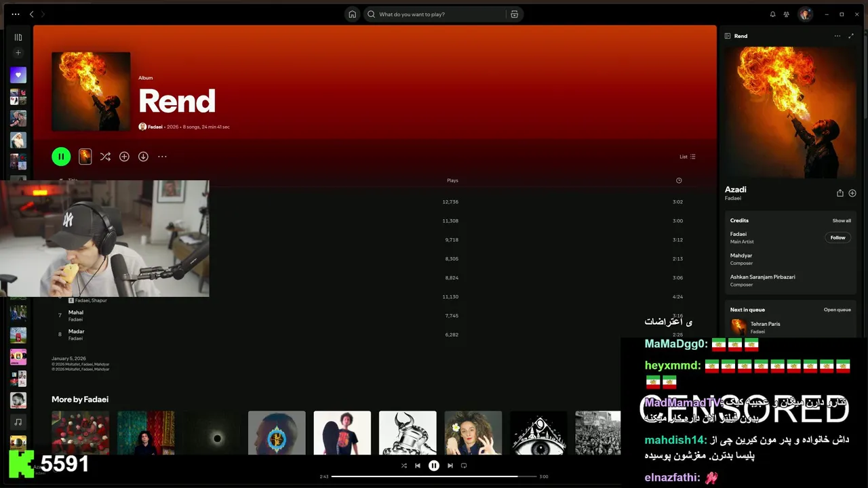Collapse Your Library sidebar icon

pos(18,37)
